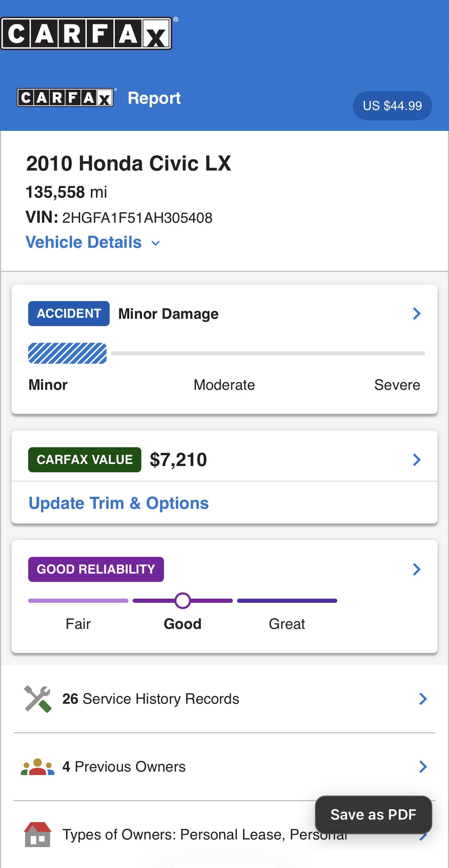Click the previous owners people icon
449x868 pixels.
click(38, 767)
